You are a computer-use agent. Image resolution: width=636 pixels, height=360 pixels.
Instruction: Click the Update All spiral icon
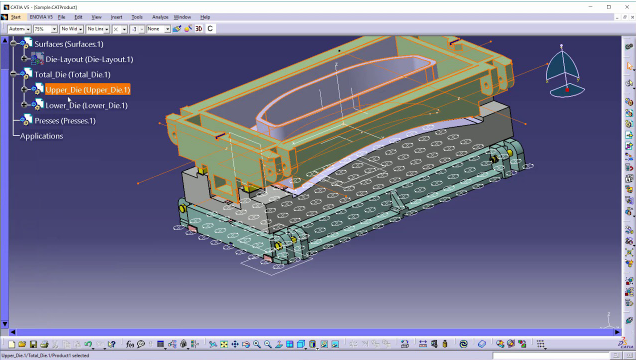coord(463,344)
